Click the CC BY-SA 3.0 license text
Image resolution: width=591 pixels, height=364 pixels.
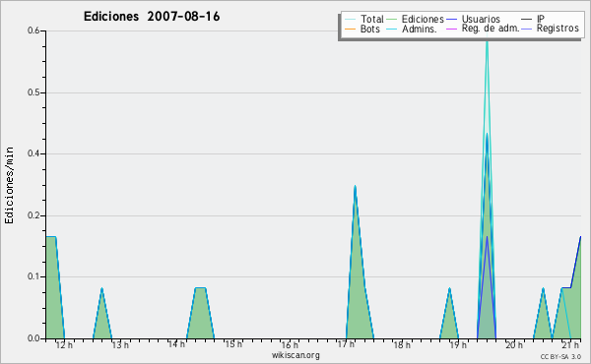point(560,356)
